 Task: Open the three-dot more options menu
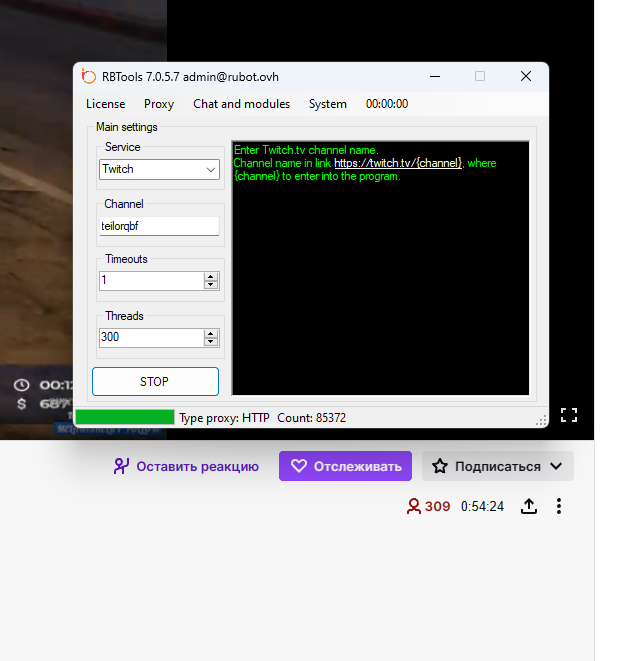(x=559, y=507)
